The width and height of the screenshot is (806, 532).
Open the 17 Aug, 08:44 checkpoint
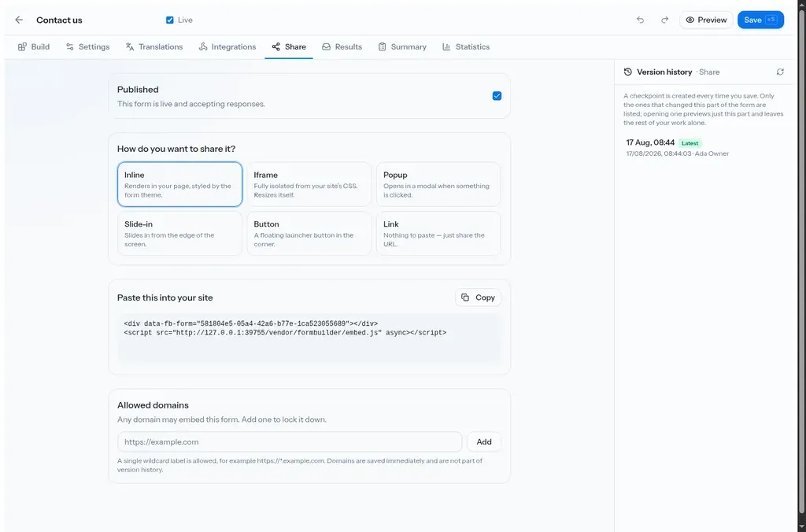[704, 147]
